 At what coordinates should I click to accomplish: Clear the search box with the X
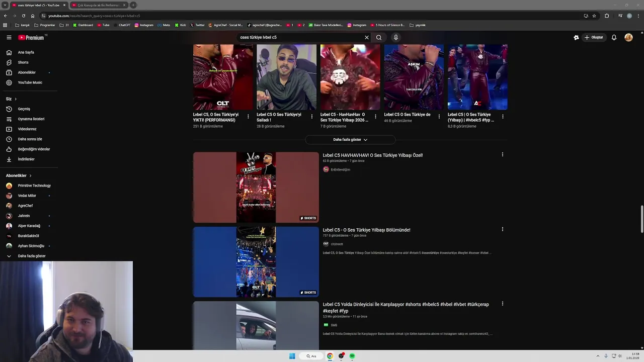367,37
